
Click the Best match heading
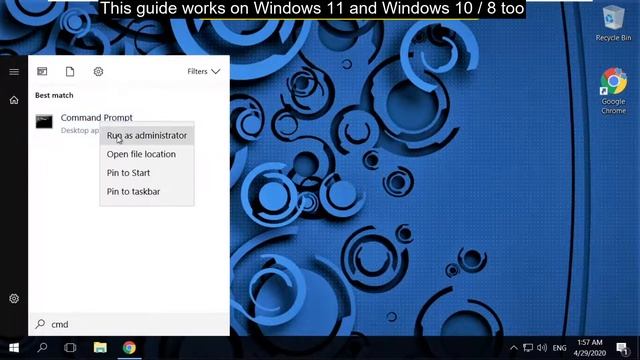[x=54, y=95]
